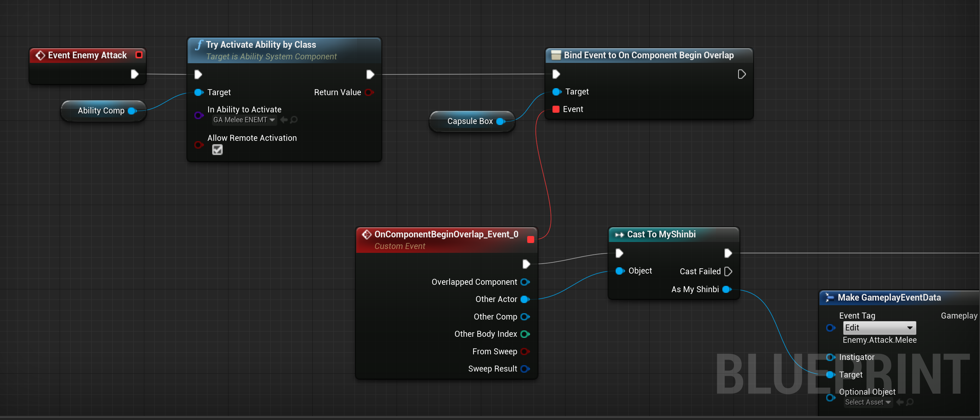Click the reset arrow beside the ability class picker

(285, 119)
